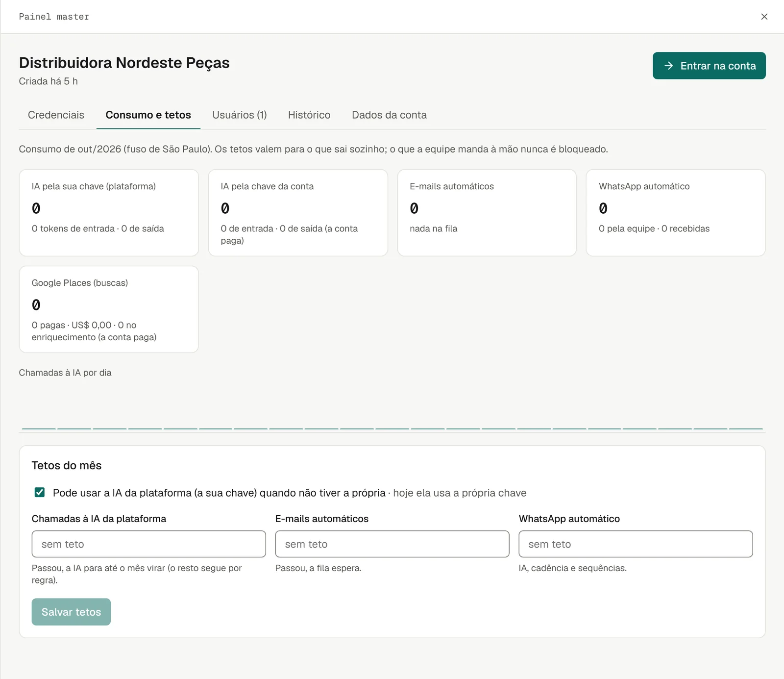This screenshot has width=784, height=679.
Task: Open the Credenciais tab
Action: click(56, 115)
